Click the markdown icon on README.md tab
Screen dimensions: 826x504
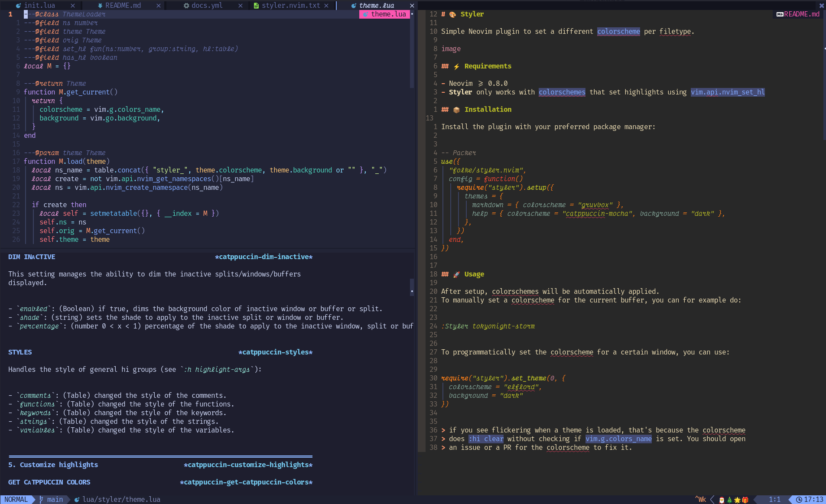[x=100, y=6]
